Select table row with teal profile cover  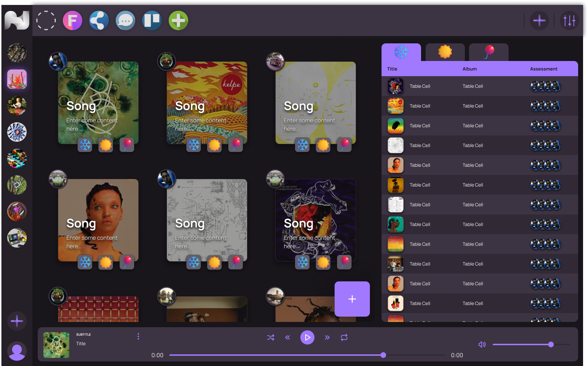pos(480,224)
